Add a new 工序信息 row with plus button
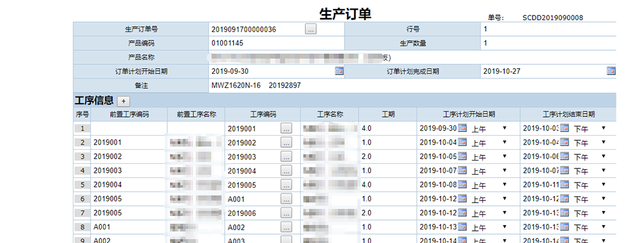 123,101
